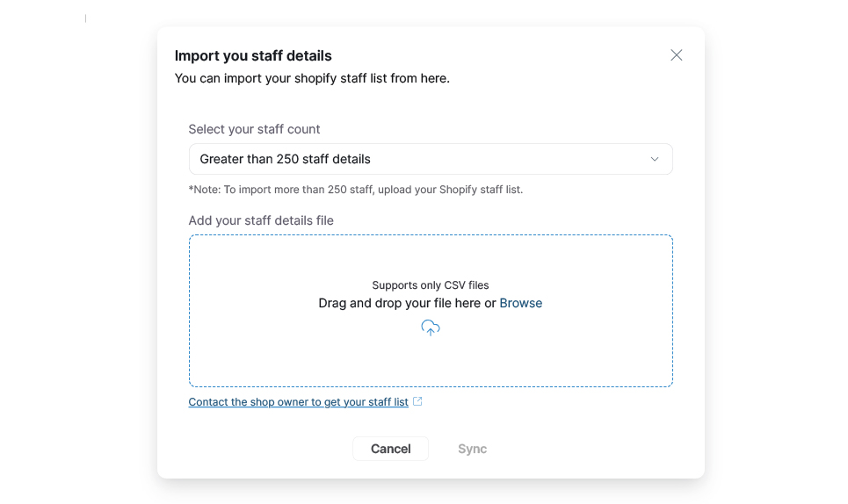This screenshot has height=504, width=848.
Task: Click the cloud upload icon
Action: (430, 328)
